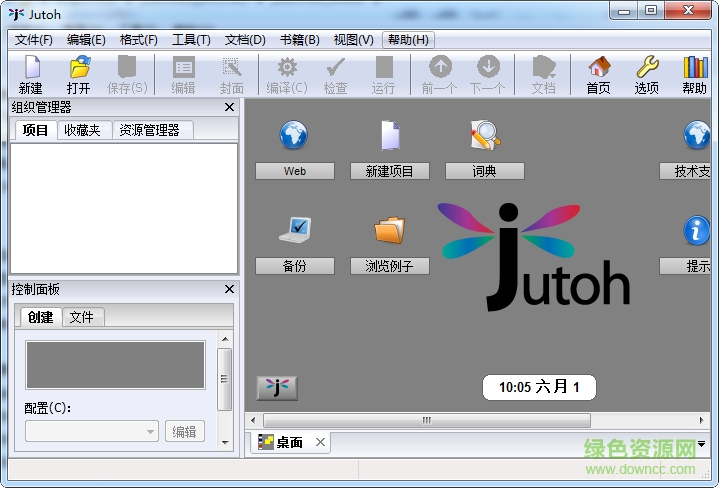Click the 文档 document toolbar icon
Viewport: 719px width, 488px height.
[544, 68]
